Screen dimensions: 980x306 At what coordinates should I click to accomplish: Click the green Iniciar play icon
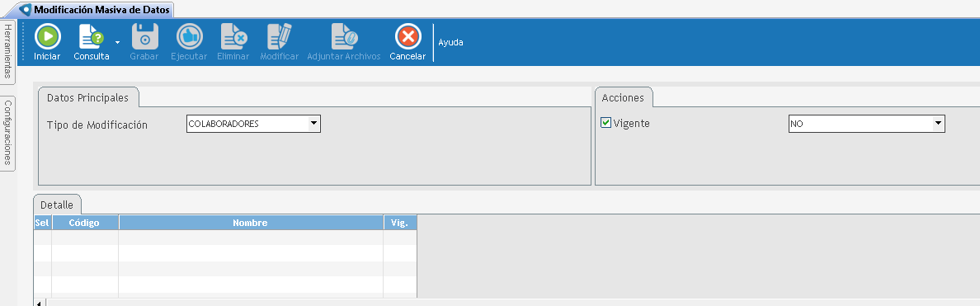tap(48, 36)
